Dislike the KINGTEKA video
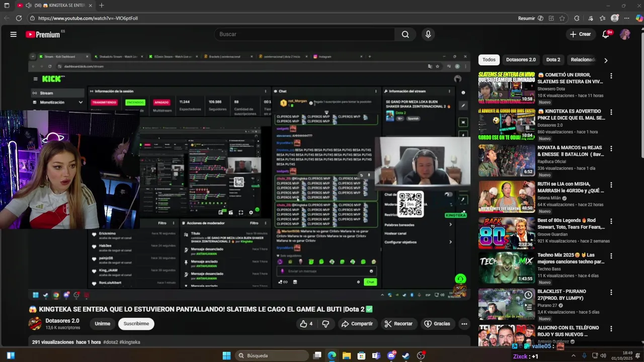644x362 pixels. coord(326,324)
